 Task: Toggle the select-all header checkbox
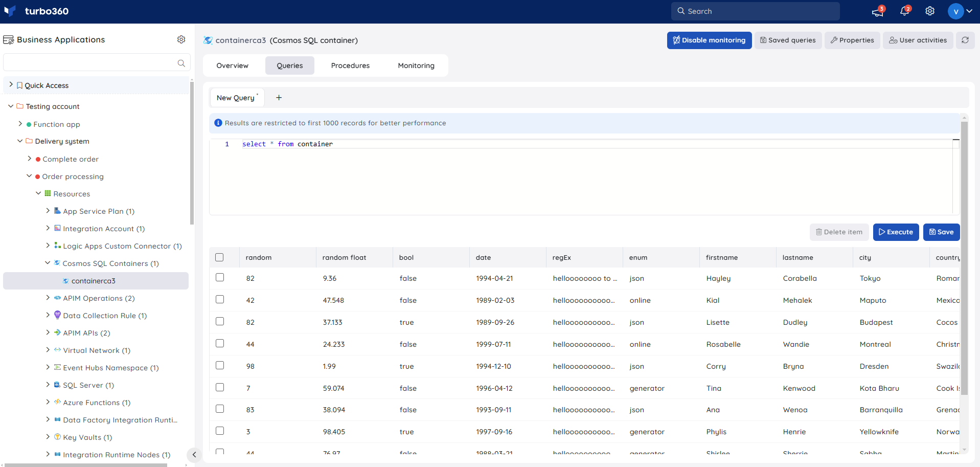(x=219, y=257)
